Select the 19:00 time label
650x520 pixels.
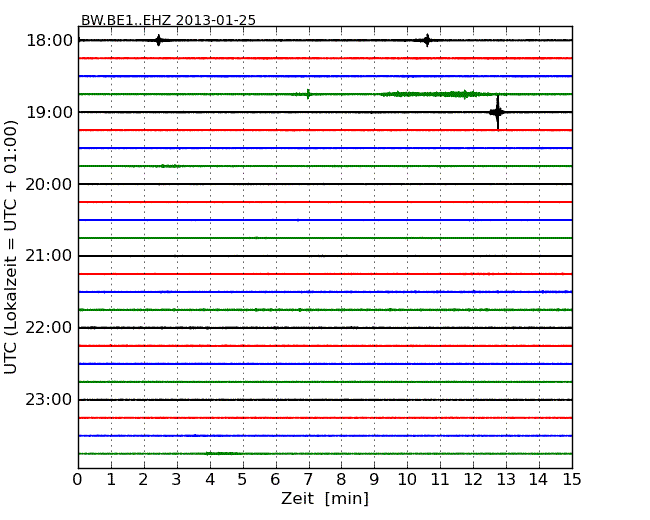[x=50, y=112]
